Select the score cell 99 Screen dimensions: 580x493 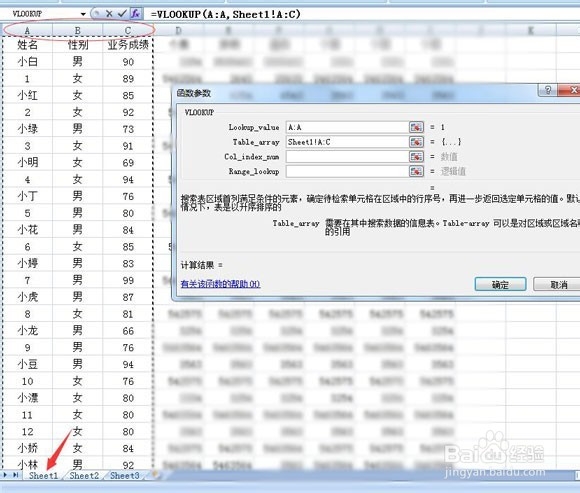coord(128,280)
